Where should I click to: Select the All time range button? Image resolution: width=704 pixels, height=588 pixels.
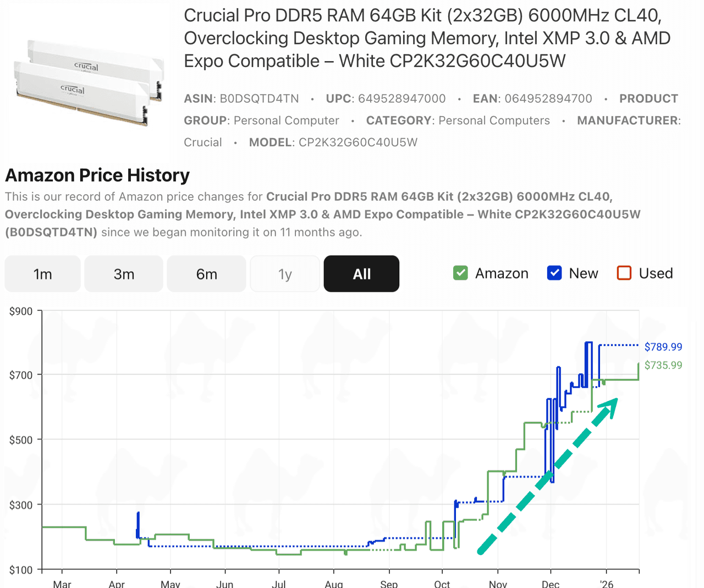[361, 274]
